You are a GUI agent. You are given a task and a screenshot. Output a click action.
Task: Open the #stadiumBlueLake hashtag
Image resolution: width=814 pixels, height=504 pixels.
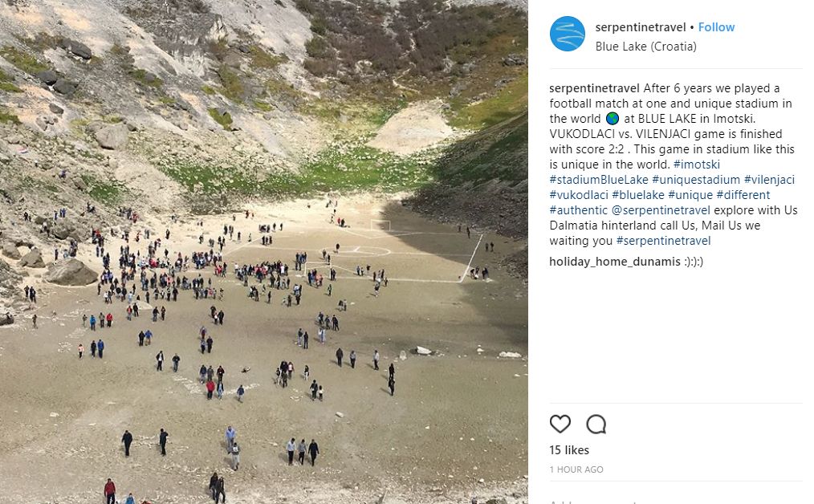[599, 180]
